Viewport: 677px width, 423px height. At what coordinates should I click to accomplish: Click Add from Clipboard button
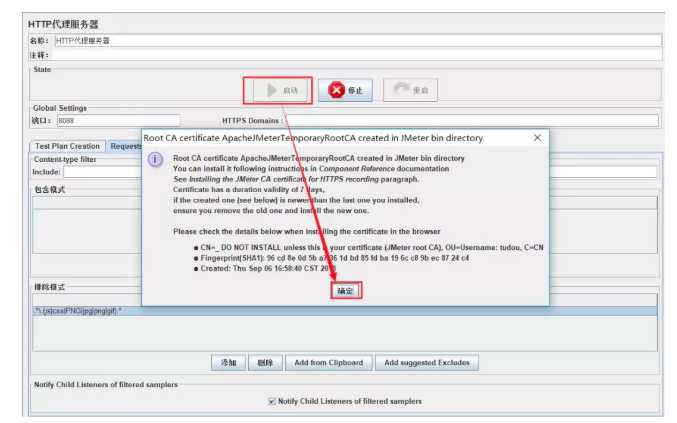[329, 363]
